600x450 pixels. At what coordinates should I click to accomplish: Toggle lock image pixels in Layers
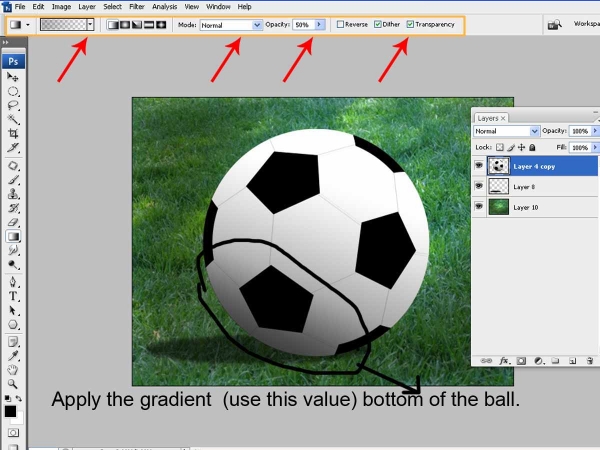511,147
